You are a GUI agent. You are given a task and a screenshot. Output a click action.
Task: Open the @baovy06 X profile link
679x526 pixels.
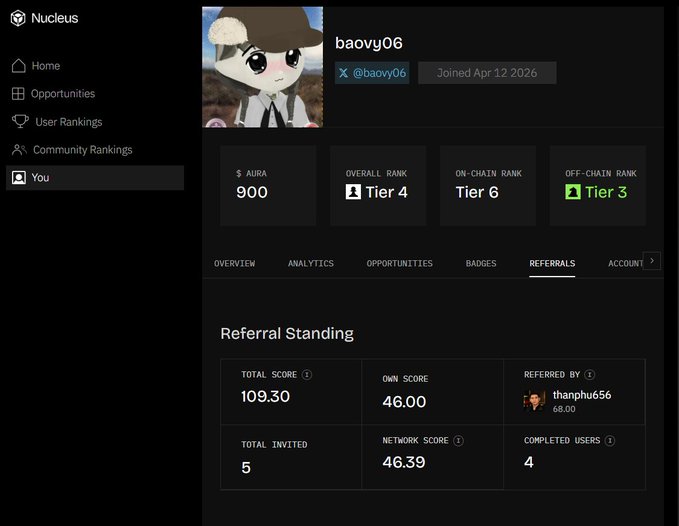click(372, 73)
